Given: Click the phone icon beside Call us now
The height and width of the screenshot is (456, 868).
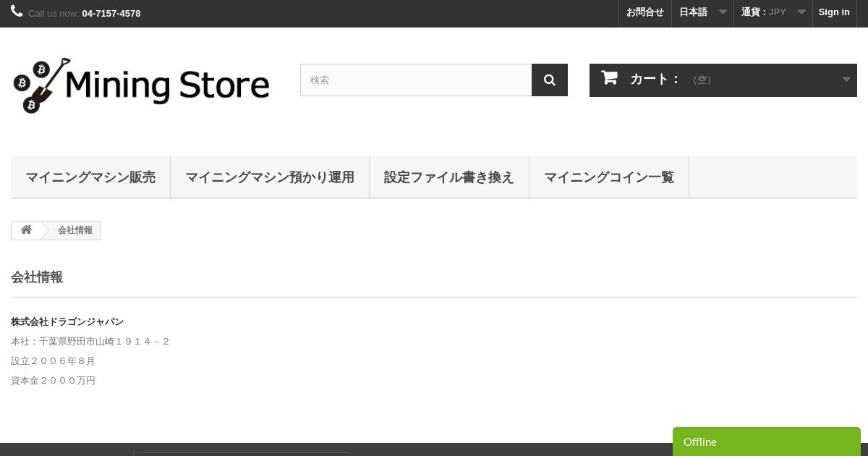Looking at the screenshot, I should pyautogui.click(x=17, y=11).
